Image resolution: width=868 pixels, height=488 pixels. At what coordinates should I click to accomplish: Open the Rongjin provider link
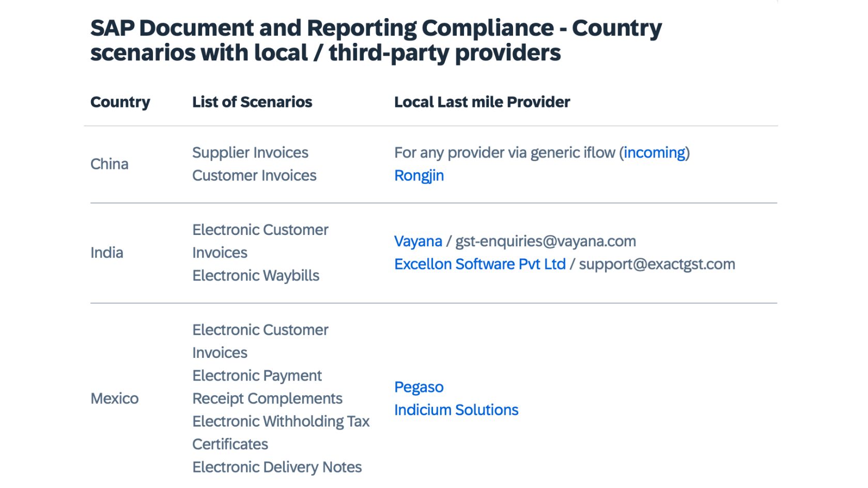[419, 176]
